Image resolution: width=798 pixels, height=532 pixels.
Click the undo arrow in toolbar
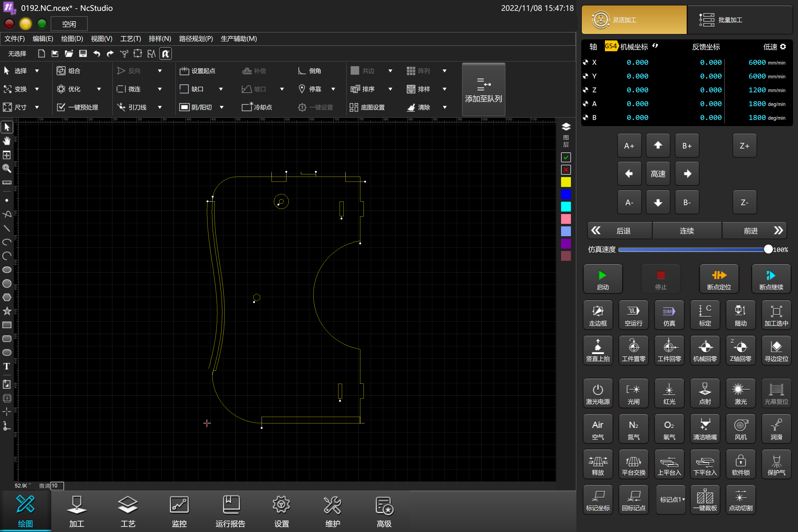[97, 54]
